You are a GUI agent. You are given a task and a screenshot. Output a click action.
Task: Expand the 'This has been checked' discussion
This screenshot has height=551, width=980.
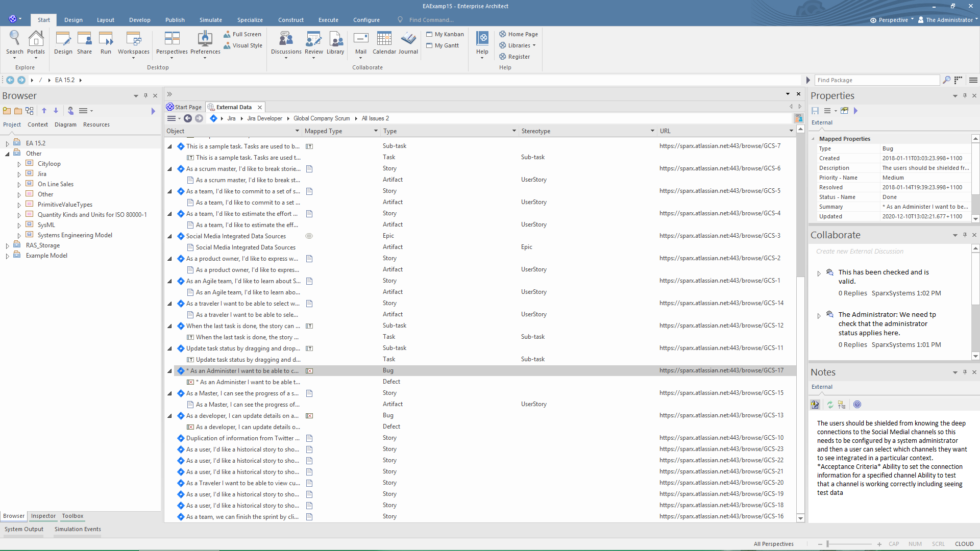coord(819,273)
